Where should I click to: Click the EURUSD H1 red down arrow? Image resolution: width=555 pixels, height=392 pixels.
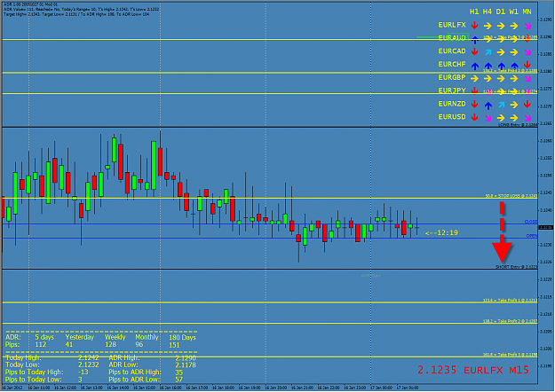click(475, 117)
